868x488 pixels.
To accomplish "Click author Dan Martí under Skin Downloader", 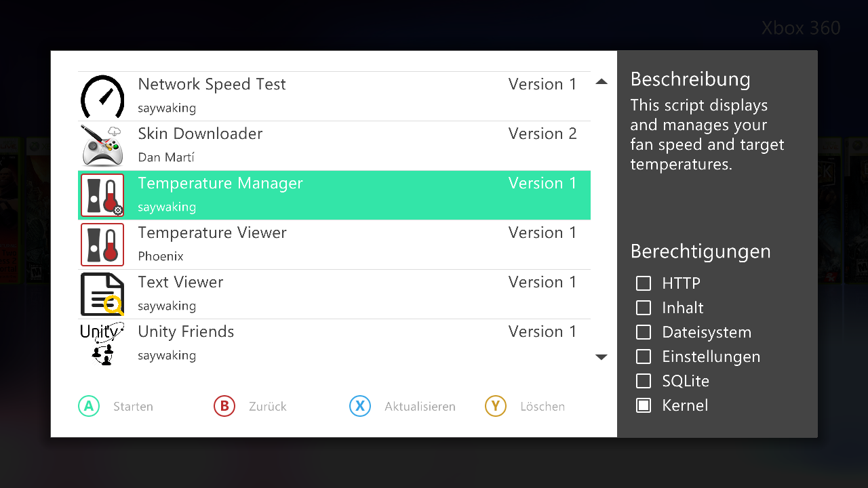I will (x=166, y=157).
